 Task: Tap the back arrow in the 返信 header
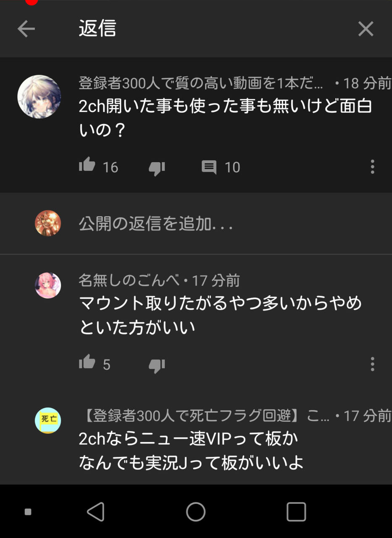coord(26,29)
